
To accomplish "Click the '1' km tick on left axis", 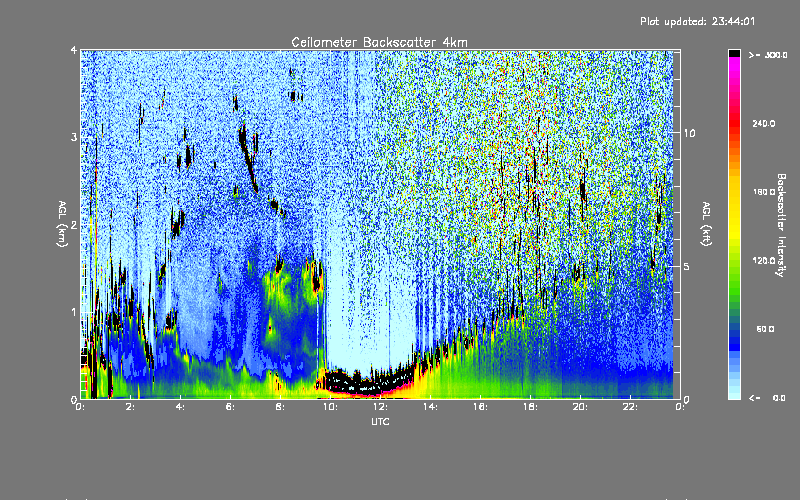I will point(74,312).
